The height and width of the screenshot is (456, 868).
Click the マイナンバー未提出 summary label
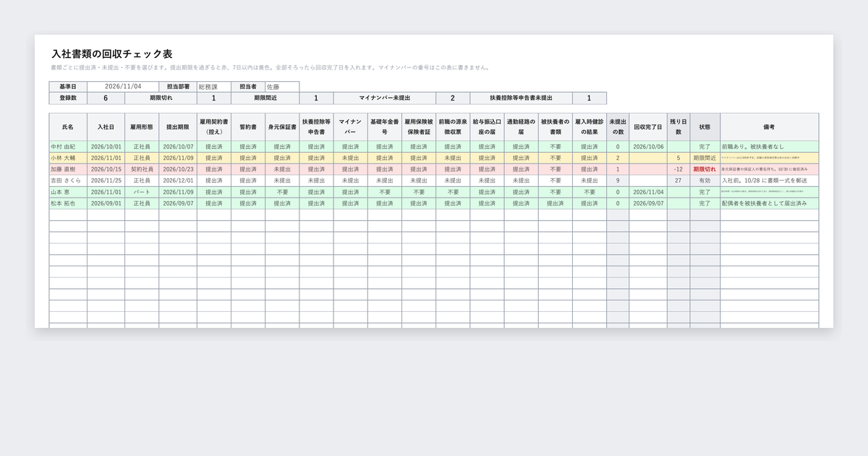click(x=385, y=98)
